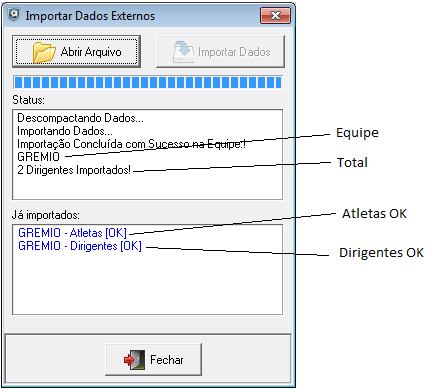The height and width of the screenshot is (392, 426).
Task: Click the 2 Dirigentes Importados line
Action: (x=74, y=170)
